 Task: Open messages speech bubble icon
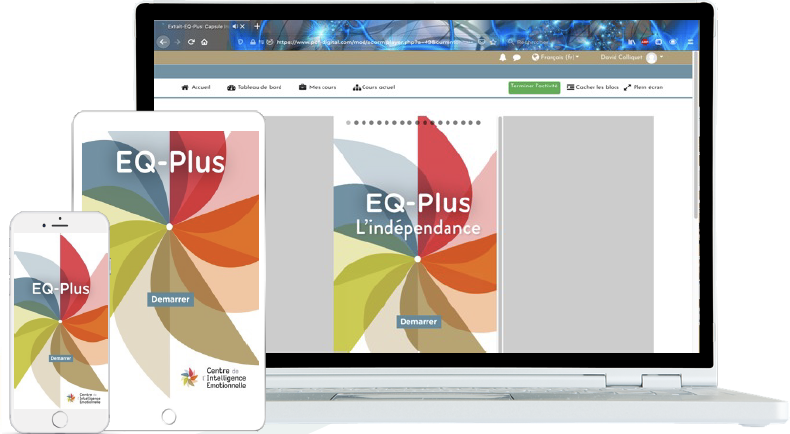click(516, 57)
